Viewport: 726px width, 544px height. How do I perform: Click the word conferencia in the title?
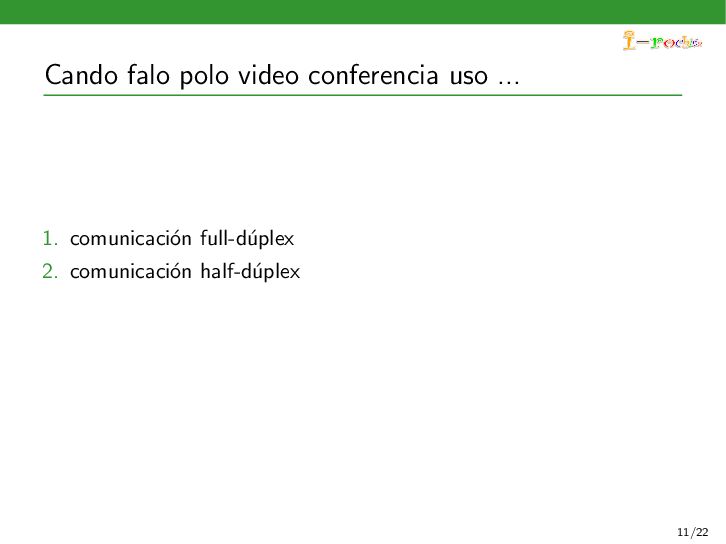373,75
